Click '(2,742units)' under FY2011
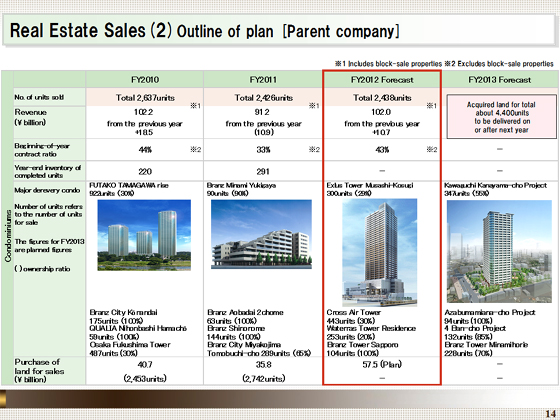 pos(264,378)
